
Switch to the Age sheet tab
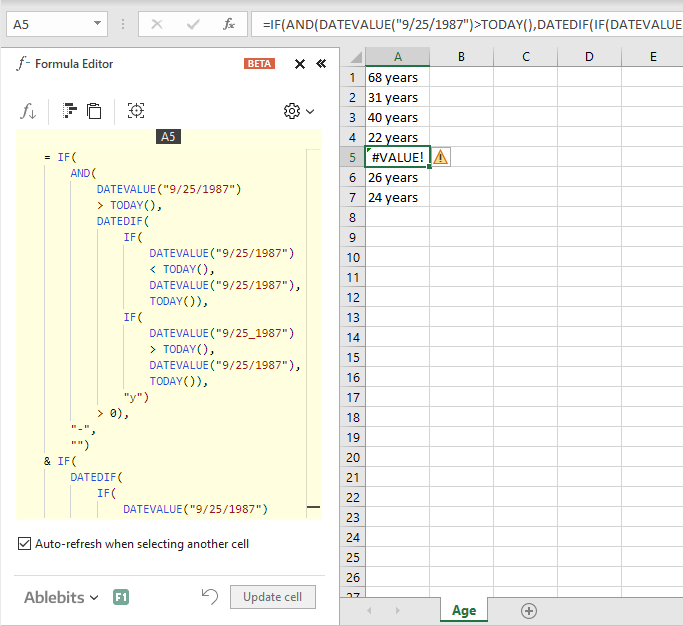[x=464, y=610]
